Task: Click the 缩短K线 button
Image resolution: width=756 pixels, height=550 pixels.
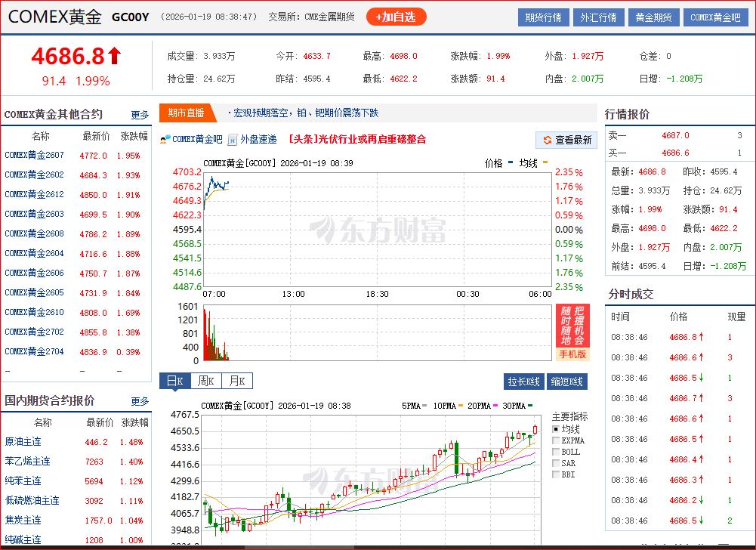Action: [567, 382]
